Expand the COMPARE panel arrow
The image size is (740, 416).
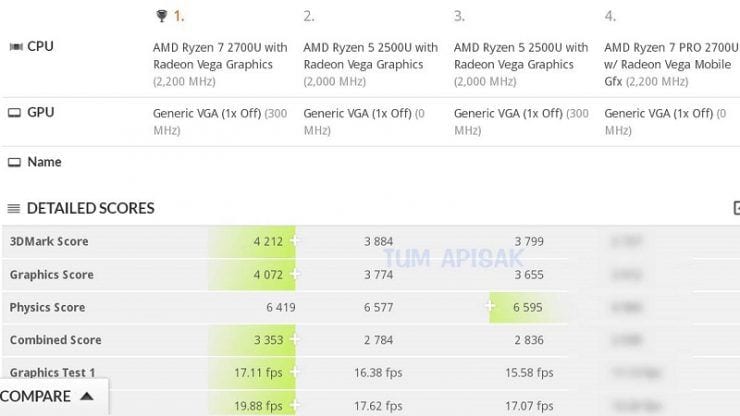(x=86, y=396)
